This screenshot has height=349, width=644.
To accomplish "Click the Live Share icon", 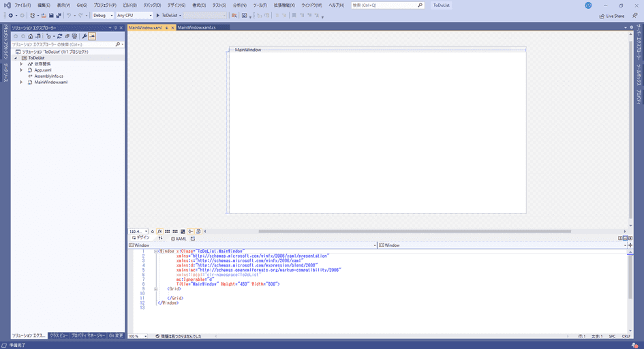I will pyautogui.click(x=611, y=16).
